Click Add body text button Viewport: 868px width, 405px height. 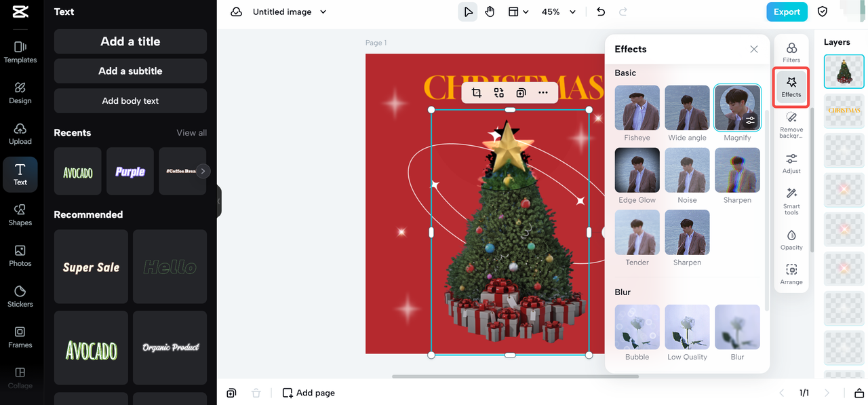click(x=130, y=100)
